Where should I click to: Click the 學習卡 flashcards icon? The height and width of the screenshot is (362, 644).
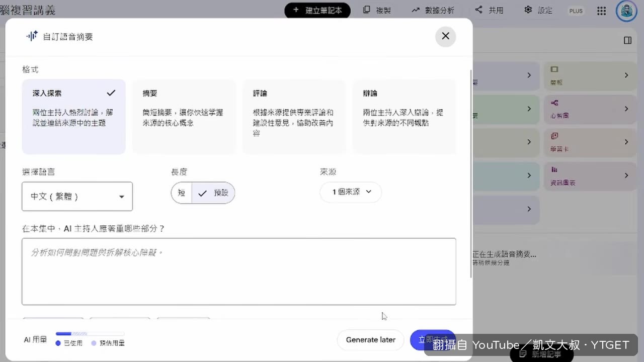click(x=554, y=136)
